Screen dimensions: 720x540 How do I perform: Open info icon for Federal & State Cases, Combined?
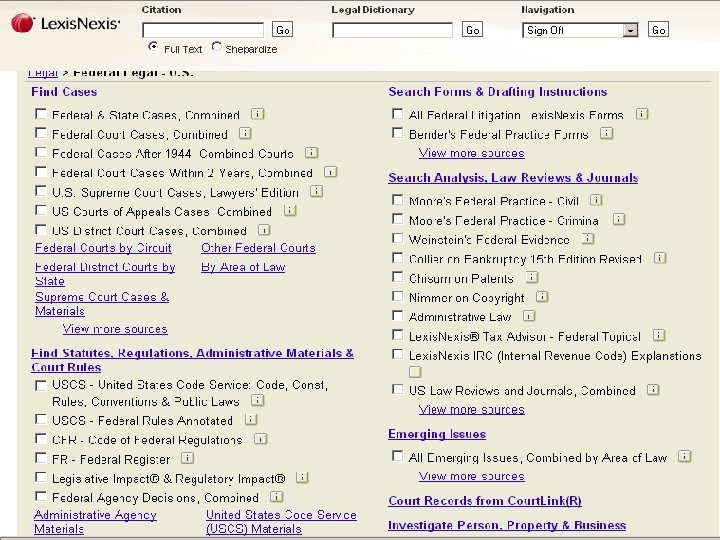[258, 114]
